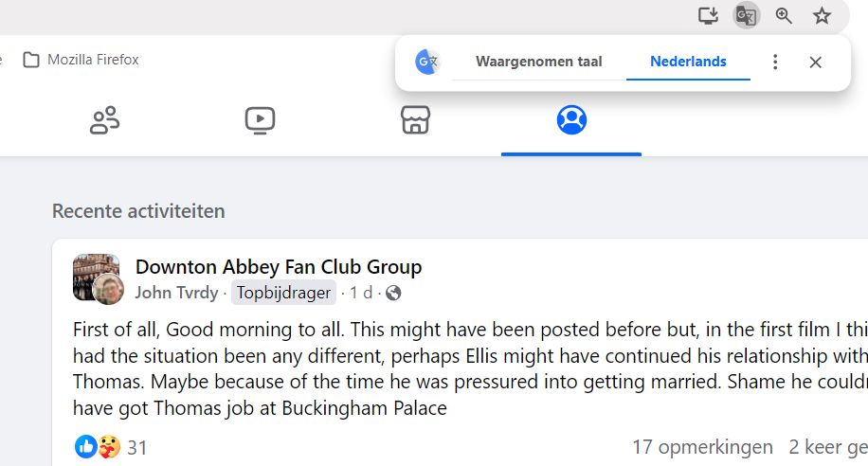This screenshot has width=868, height=466.
Task: Open Facebook Marketplace icon
Action: pyautogui.click(x=415, y=120)
